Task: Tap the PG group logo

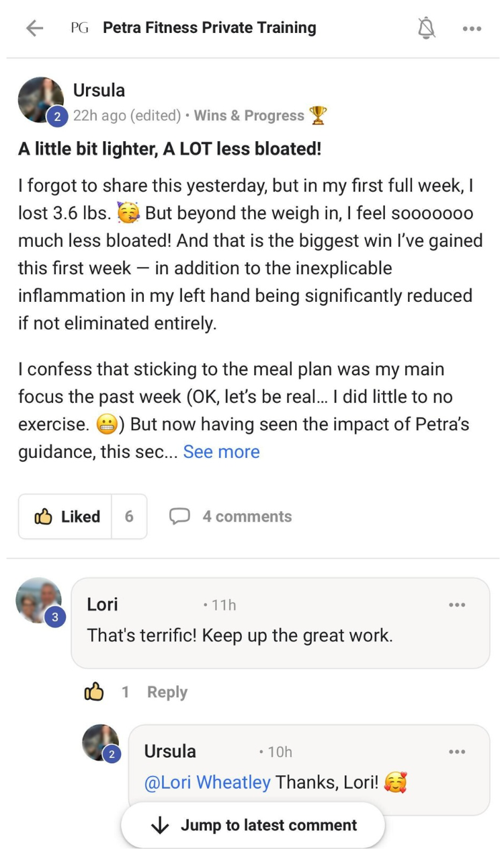Action: pos(79,28)
